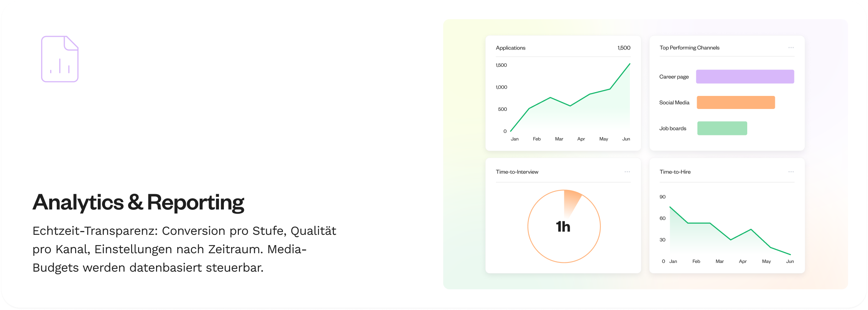This screenshot has height=310, width=868.
Task: Click the 1,500 applications total
Action: pyautogui.click(x=624, y=48)
